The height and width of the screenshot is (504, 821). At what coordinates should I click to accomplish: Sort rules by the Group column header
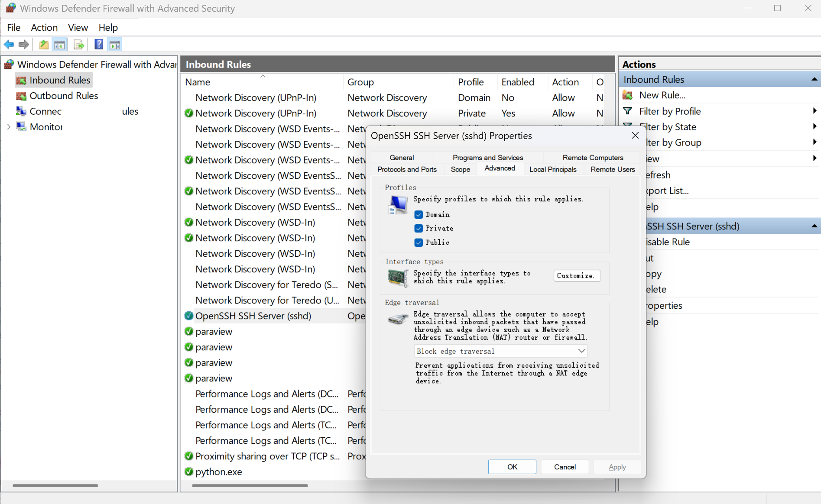[x=399, y=82]
